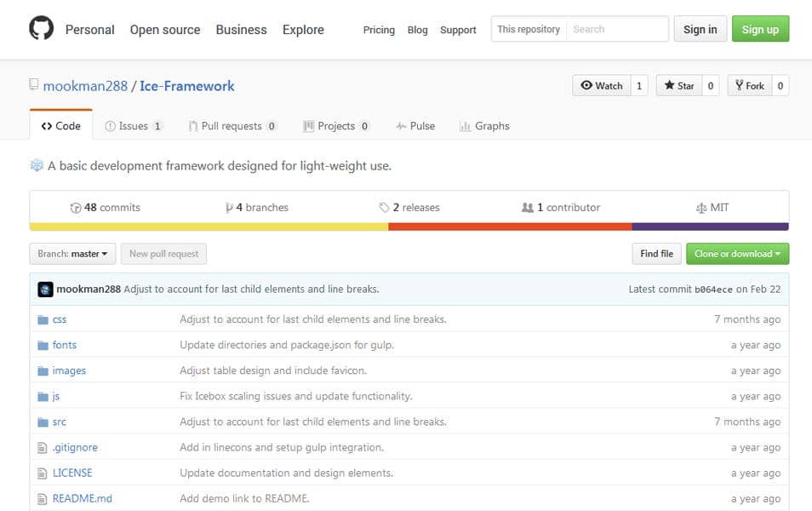
Task: Click the Find file button
Action: click(x=656, y=254)
